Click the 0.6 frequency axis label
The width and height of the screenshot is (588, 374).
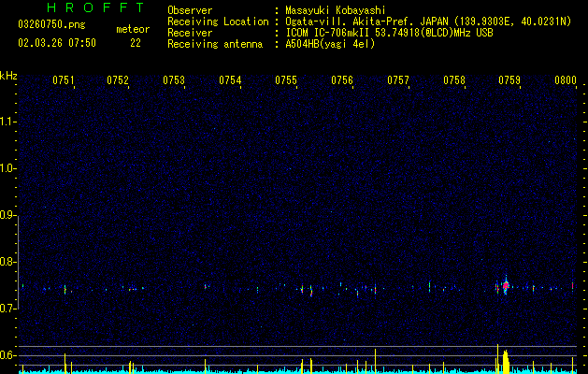7,355
